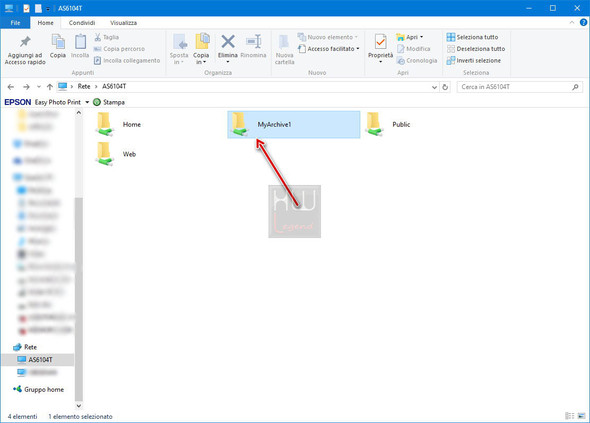This screenshot has height=423, width=590.
Task: Switch to details view in status bar
Action: tap(570, 416)
